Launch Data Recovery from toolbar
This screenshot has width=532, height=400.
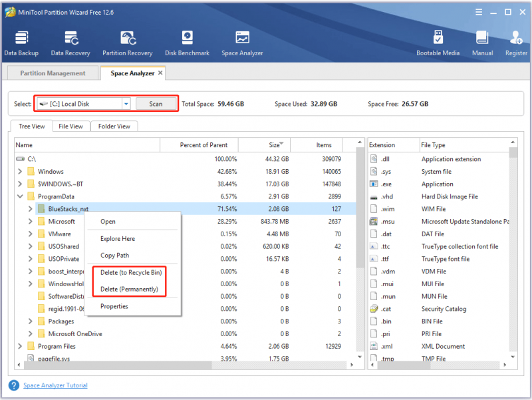(70, 43)
